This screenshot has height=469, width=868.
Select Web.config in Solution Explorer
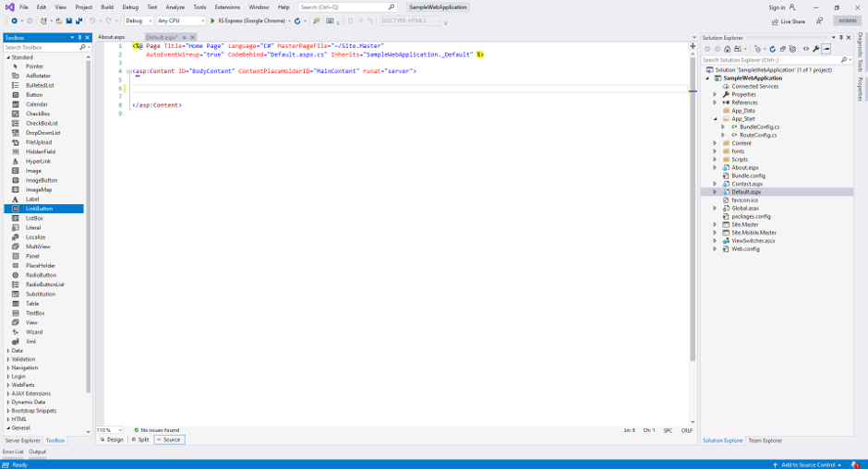(x=745, y=249)
